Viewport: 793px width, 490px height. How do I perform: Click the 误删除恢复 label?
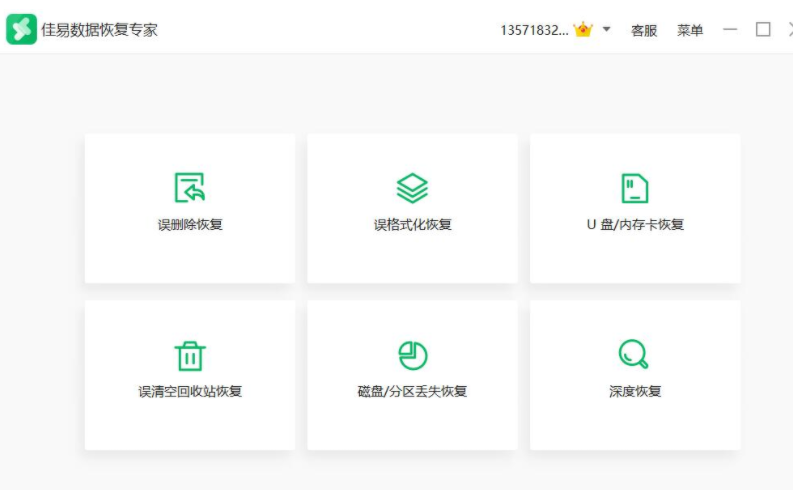click(190, 225)
